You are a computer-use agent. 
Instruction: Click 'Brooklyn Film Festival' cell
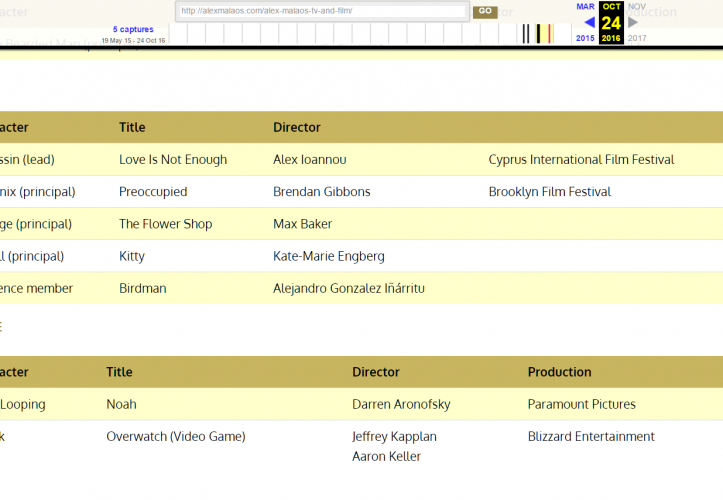pos(549,191)
